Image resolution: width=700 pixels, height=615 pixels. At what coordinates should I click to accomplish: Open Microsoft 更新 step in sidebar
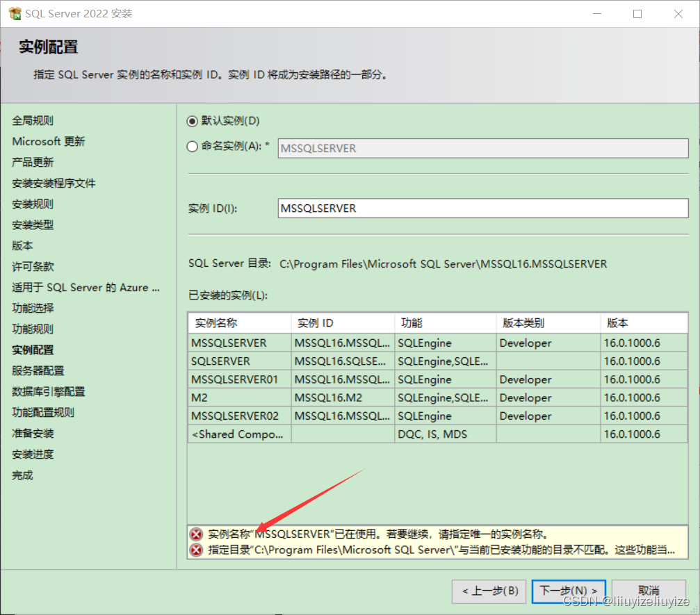point(48,142)
